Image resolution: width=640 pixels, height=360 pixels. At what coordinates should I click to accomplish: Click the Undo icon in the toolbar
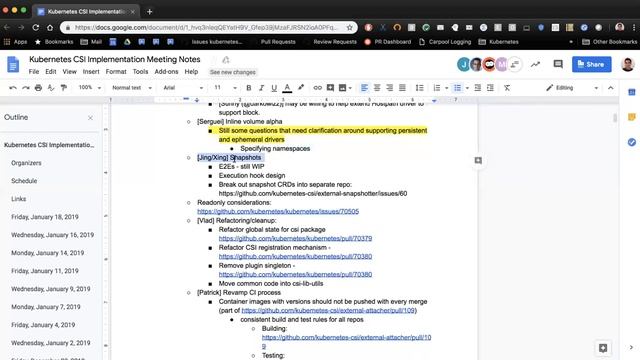coord(13,88)
